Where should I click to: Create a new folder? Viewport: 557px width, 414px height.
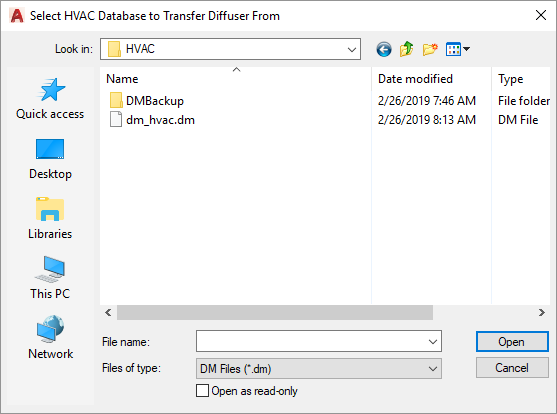pyautogui.click(x=430, y=49)
